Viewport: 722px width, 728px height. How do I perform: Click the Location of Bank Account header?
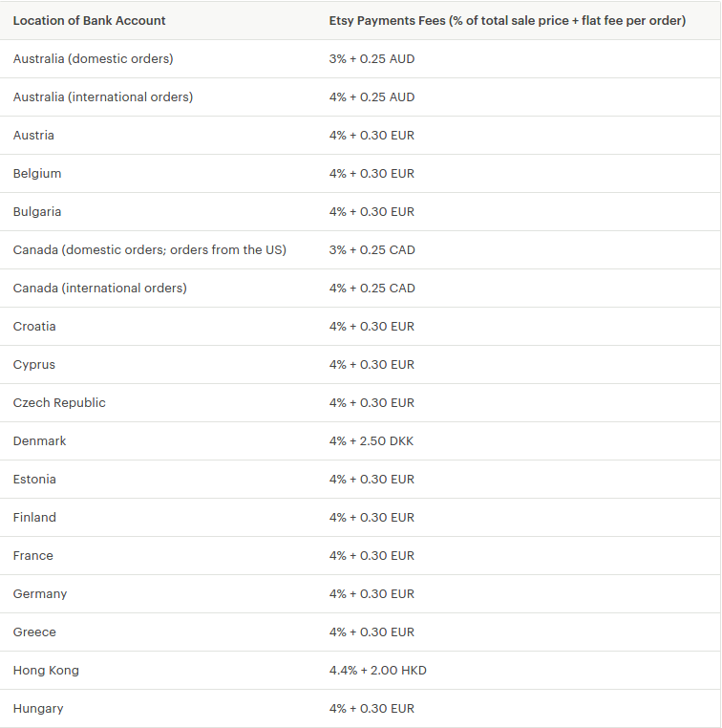89,20
